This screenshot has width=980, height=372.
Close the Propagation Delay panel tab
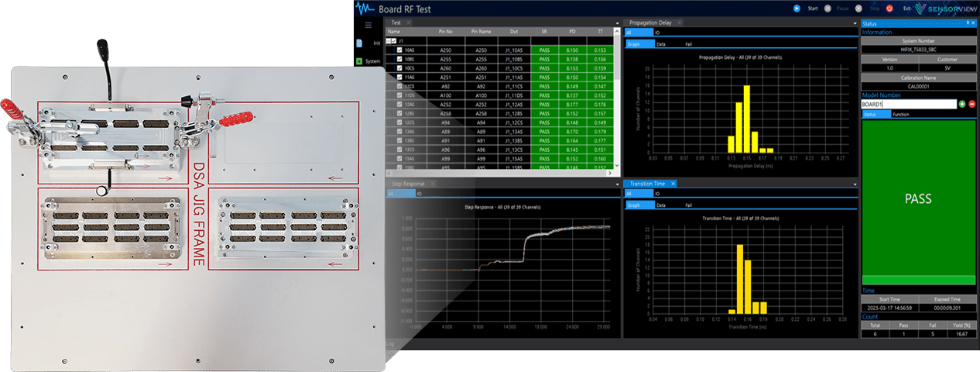pyautogui.click(x=679, y=23)
